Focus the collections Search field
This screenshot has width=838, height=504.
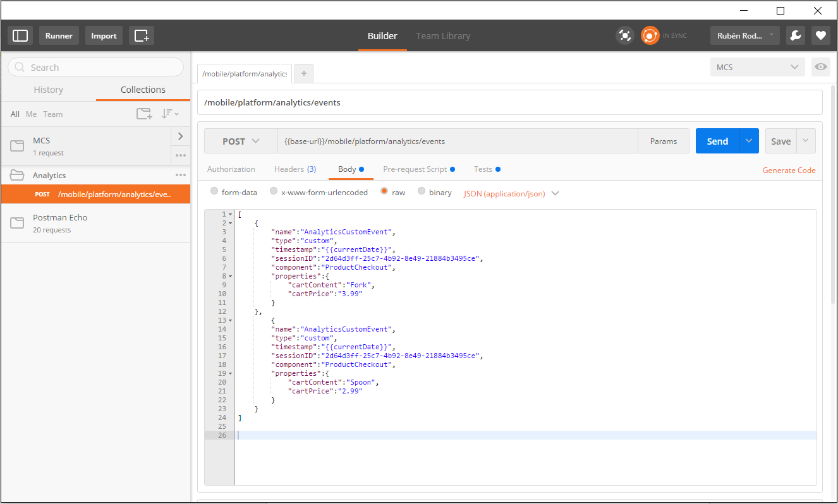pyautogui.click(x=95, y=67)
